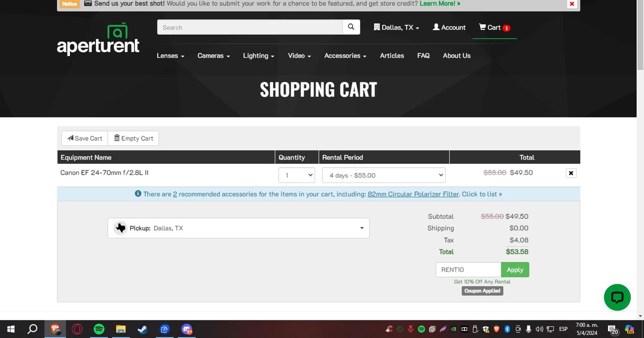This screenshot has height=338, width=644.
Task: Open the Windows Start menu
Action: tap(11, 329)
